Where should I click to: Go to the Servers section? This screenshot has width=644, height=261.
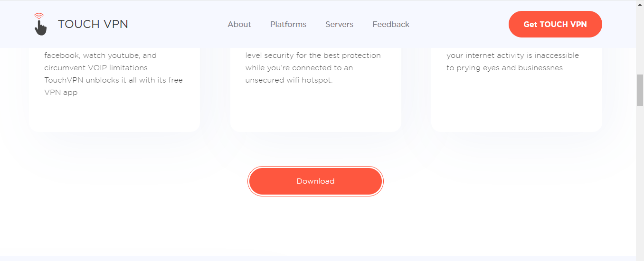click(x=339, y=24)
